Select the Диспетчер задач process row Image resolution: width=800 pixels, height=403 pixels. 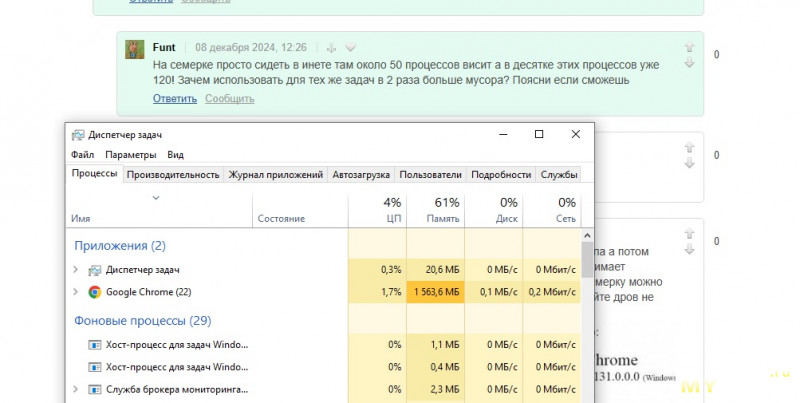pos(323,270)
